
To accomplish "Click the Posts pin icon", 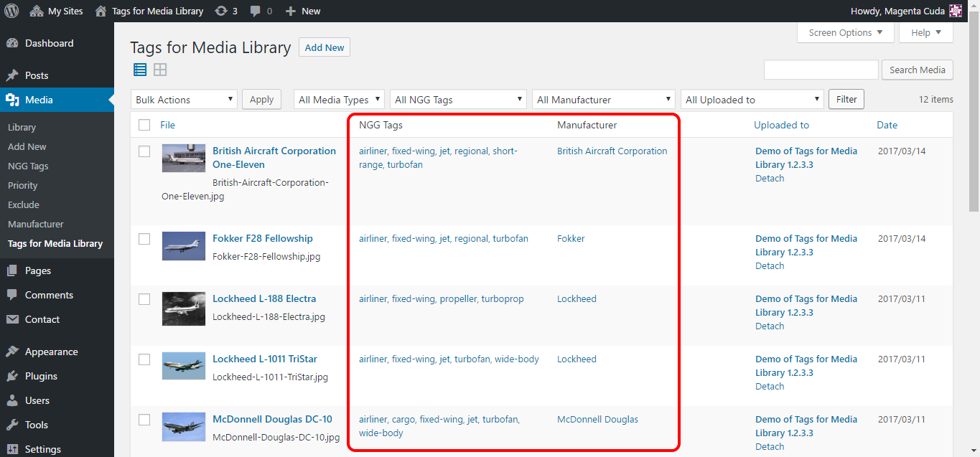I will click(x=12, y=75).
